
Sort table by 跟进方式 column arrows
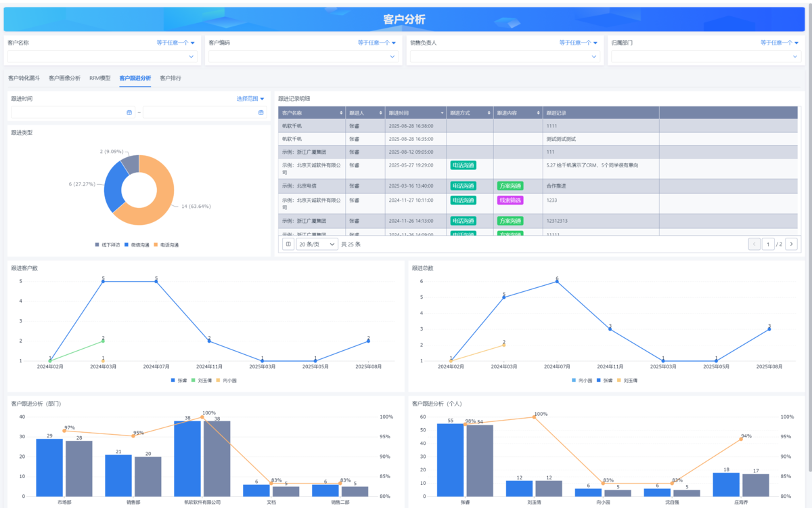[x=489, y=112]
